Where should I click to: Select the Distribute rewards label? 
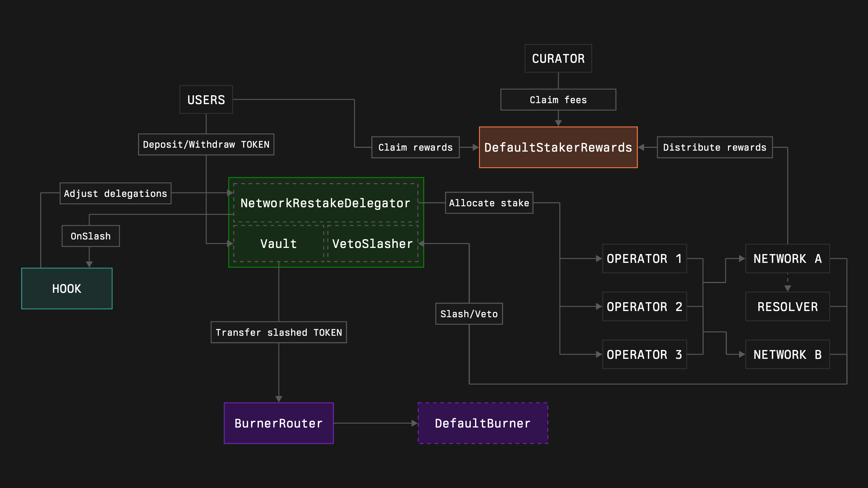pyautogui.click(x=714, y=147)
